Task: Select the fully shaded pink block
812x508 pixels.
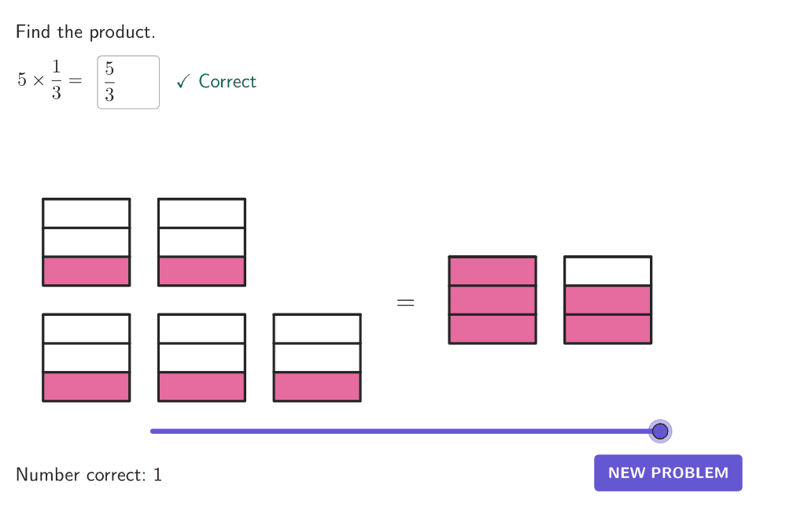Action: coord(493,300)
